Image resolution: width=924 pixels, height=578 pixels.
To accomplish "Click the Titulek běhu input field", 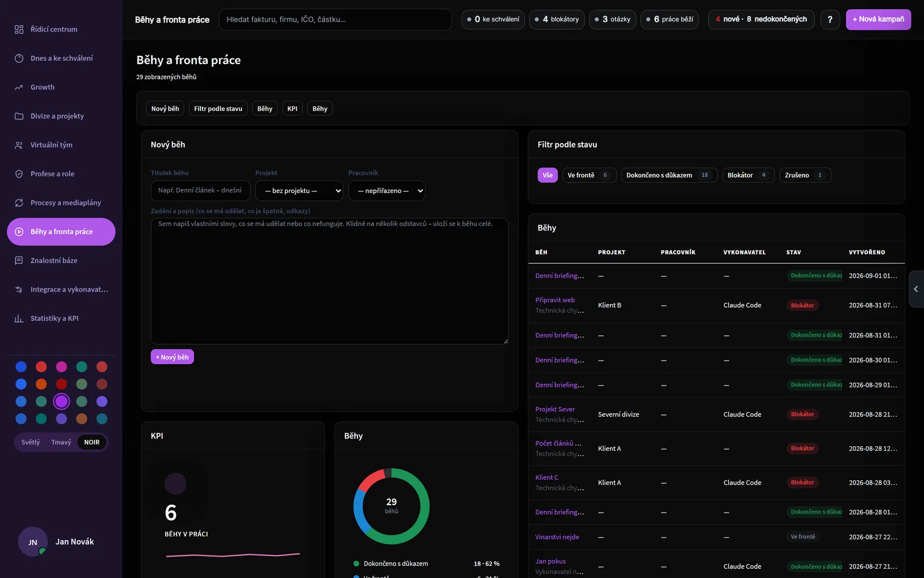I will pos(200,191).
